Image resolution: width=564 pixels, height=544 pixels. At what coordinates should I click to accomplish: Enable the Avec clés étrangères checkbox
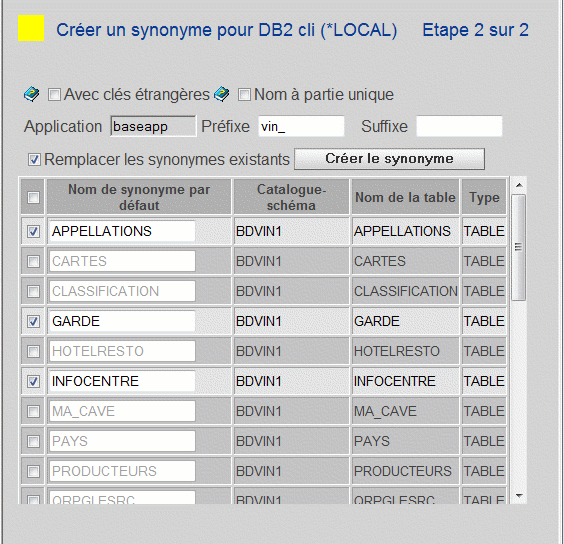[54, 95]
